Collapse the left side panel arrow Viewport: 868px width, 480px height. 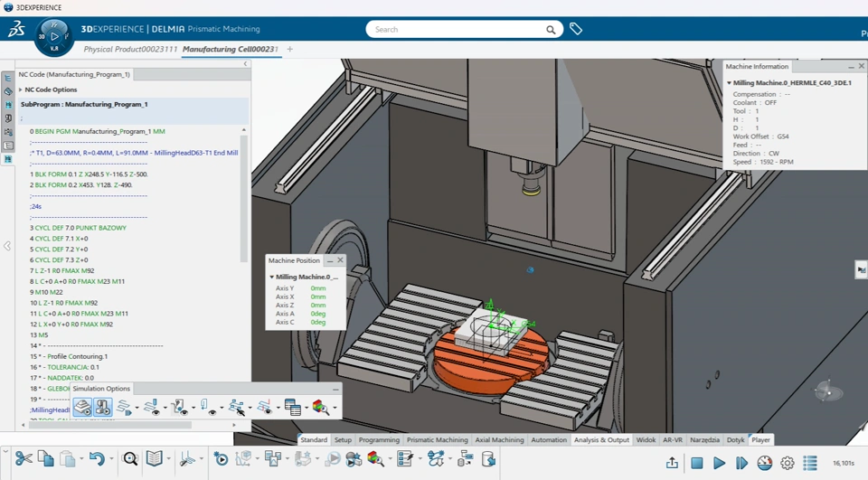tap(7, 246)
